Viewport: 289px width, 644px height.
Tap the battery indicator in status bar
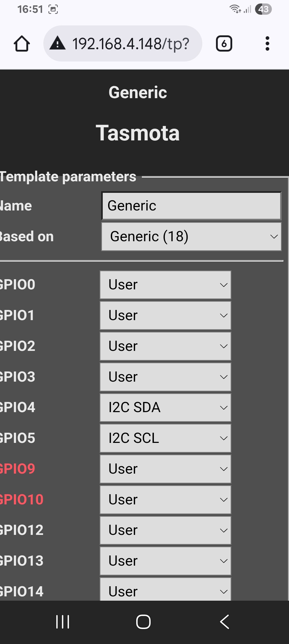[x=263, y=9]
